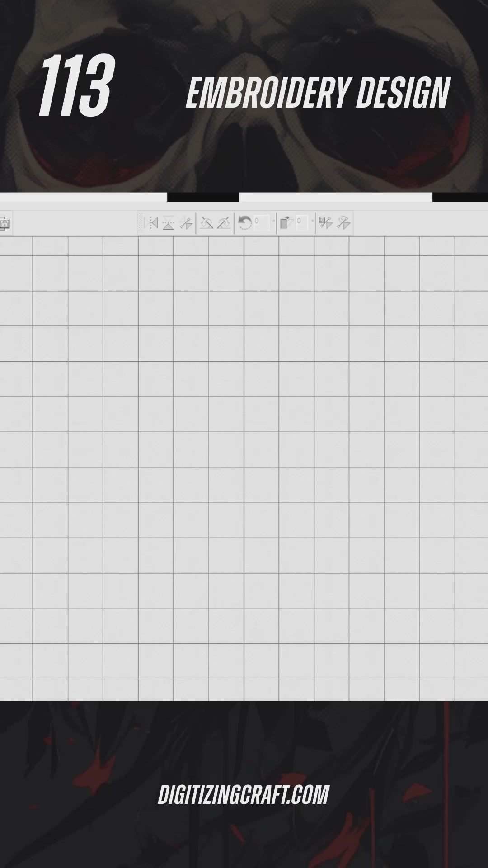This screenshot has height=868, width=488.
Task: Click the rotate counterclockwise arrow icon
Action: click(x=244, y=223)
